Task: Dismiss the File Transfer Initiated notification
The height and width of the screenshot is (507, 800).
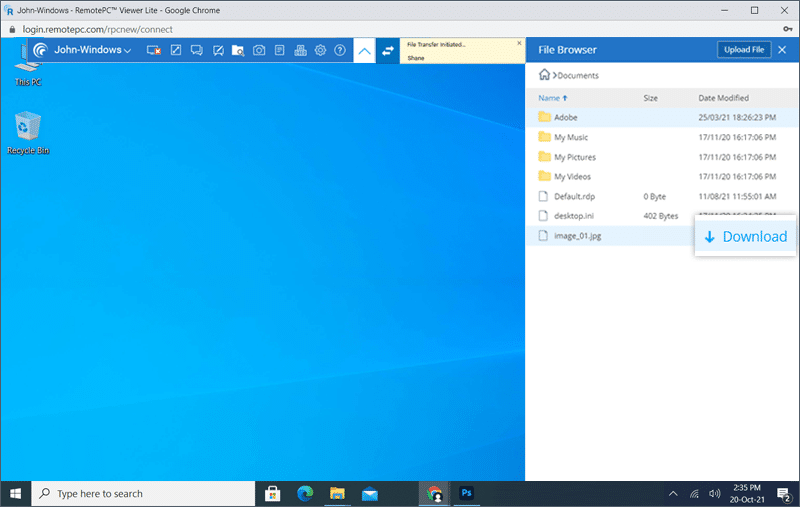Action: [519, 43]
